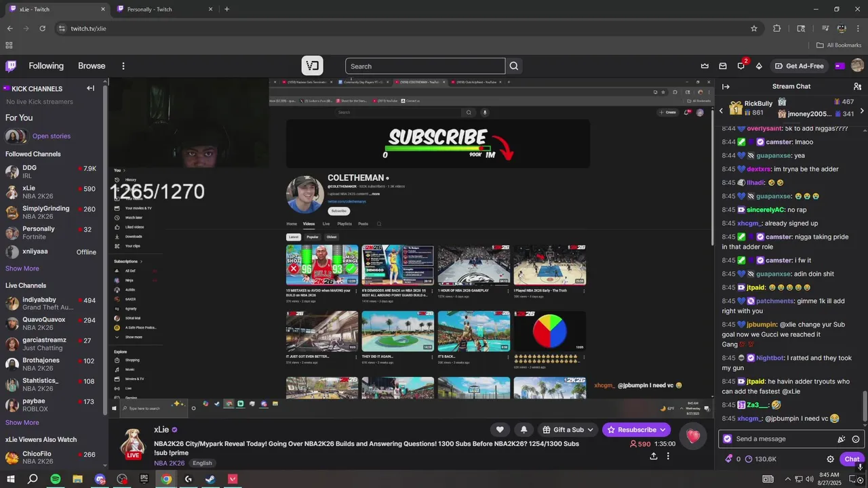Open the Get Bits diamond icon
The image size is (868, 488).
[x=759, y=66]
